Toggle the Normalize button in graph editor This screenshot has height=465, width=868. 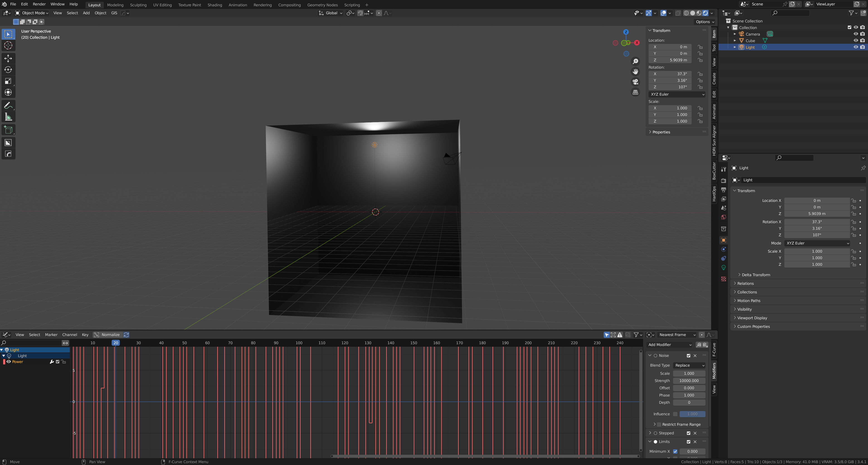(107, 335)
